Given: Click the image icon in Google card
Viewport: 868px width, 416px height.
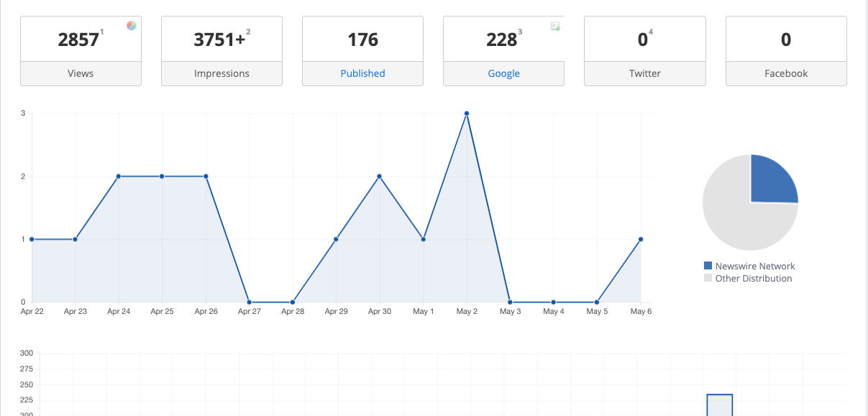Looking at the screenshot, I should 555,27.
